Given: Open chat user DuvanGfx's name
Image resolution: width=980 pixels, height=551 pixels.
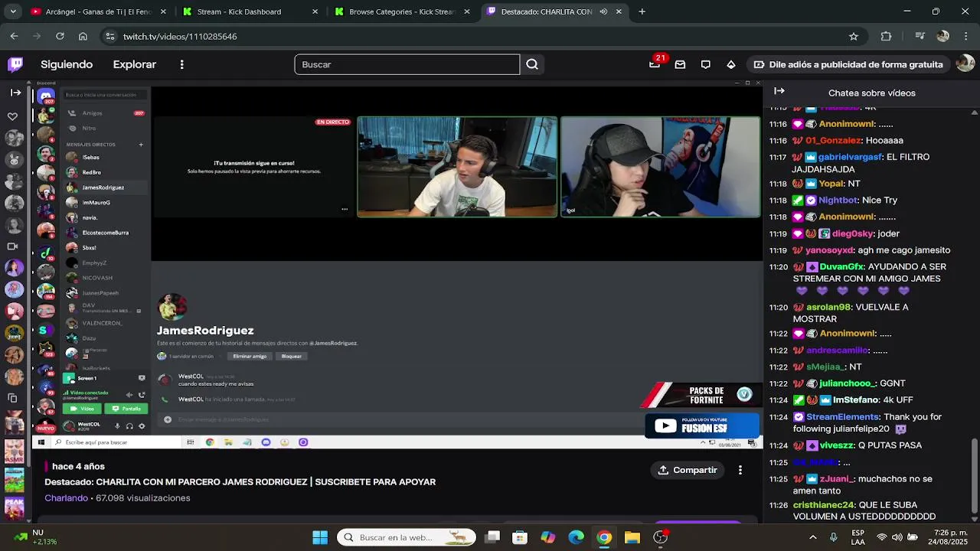Looking at the screenshot, I should tap(841, 266).
